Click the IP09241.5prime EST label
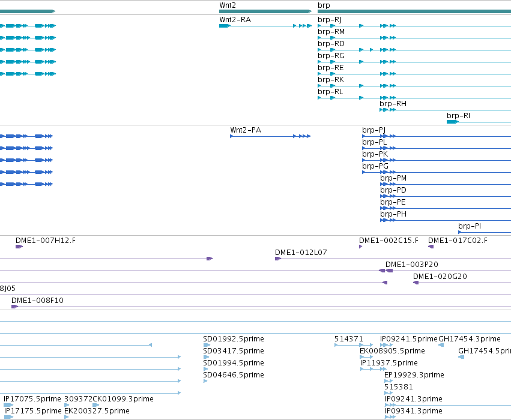511x420 pixels. coord(409,339)
